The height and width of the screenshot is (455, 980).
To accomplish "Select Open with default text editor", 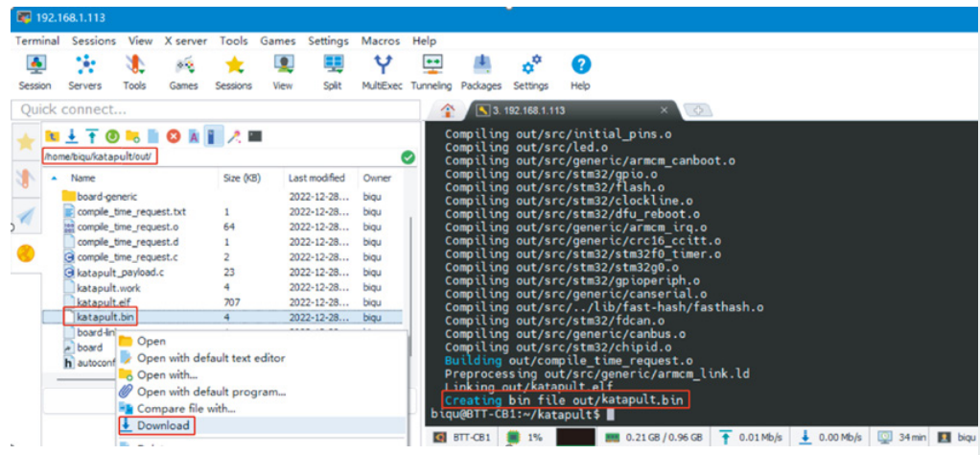I will [210, 358].
